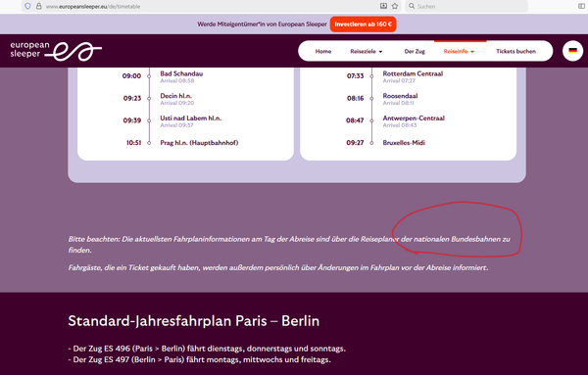Click the 09:39 departure time
588x375 pixels.
tap(132, 120)
